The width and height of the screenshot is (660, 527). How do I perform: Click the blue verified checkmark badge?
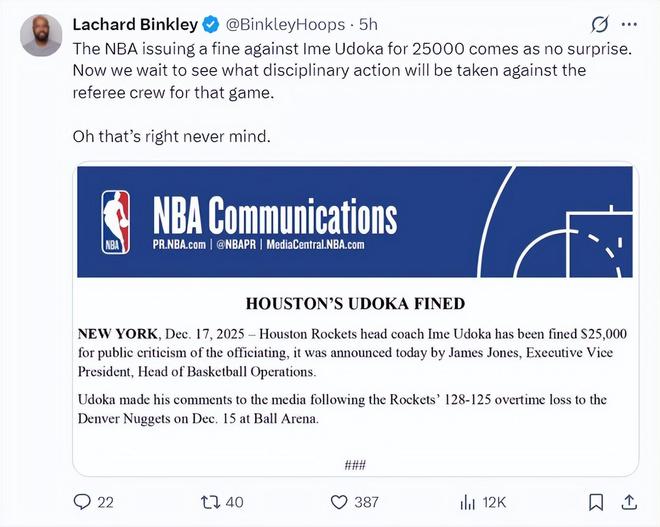[211, 23]
